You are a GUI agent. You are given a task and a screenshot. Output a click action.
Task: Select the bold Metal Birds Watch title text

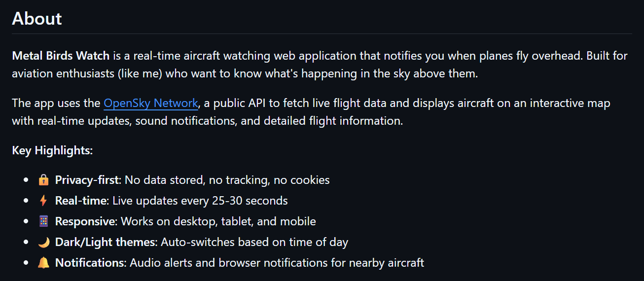pos(61,56)
